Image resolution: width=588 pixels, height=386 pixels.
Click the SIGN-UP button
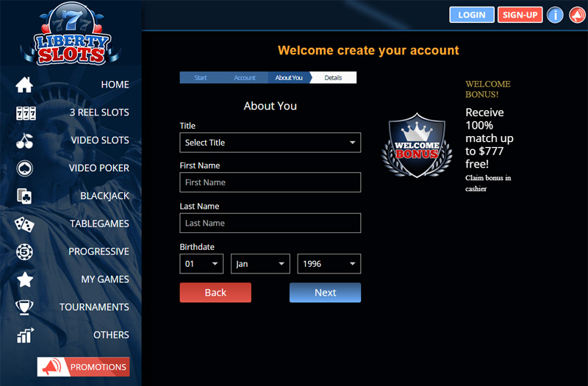pyautogui.click(x=520, y=15)
